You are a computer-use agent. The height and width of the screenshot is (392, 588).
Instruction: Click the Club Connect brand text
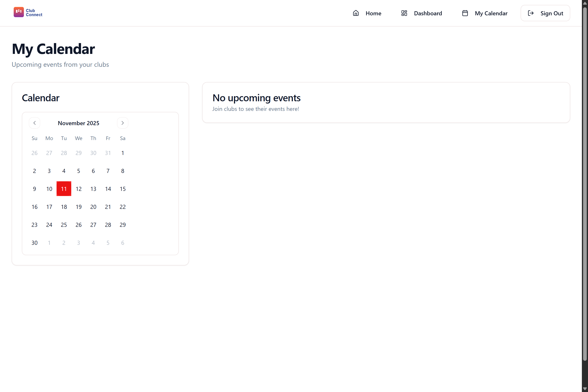point(34,12)
